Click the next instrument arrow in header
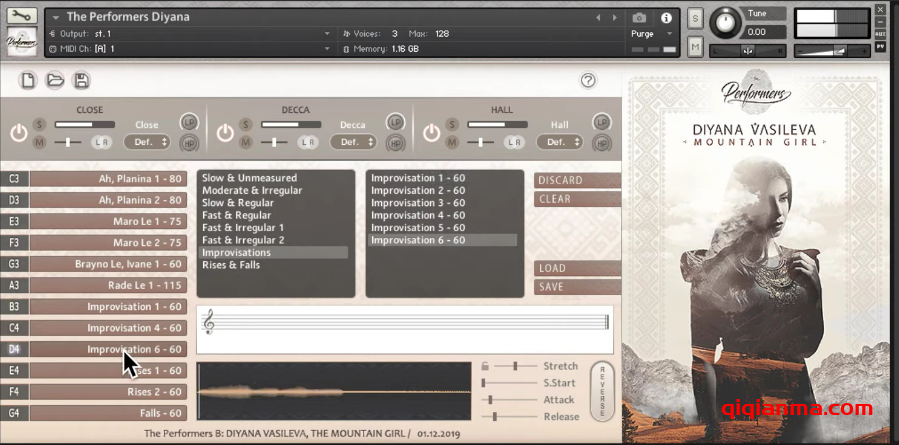This screenshot has height=445, width=899. tap(614, 17)
